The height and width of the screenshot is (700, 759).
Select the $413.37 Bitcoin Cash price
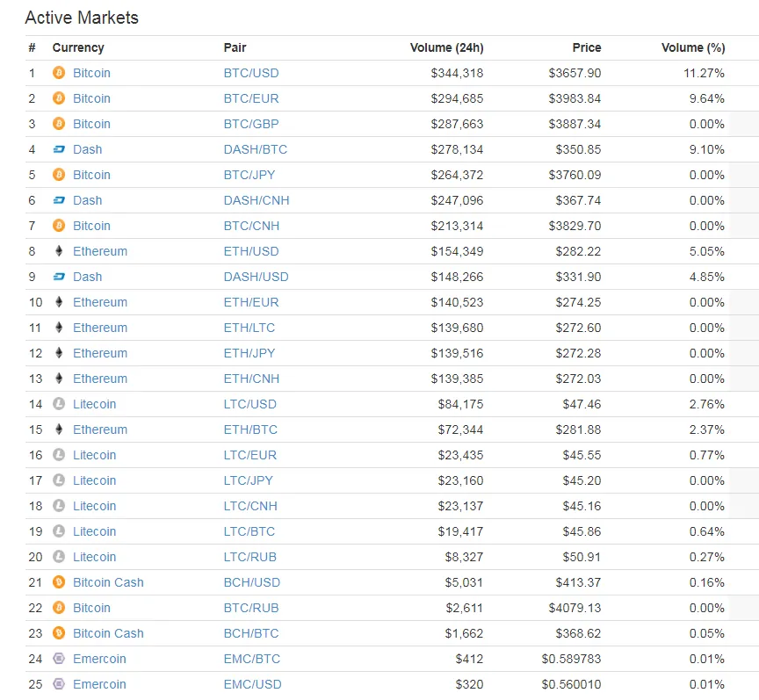pos(578,582)
